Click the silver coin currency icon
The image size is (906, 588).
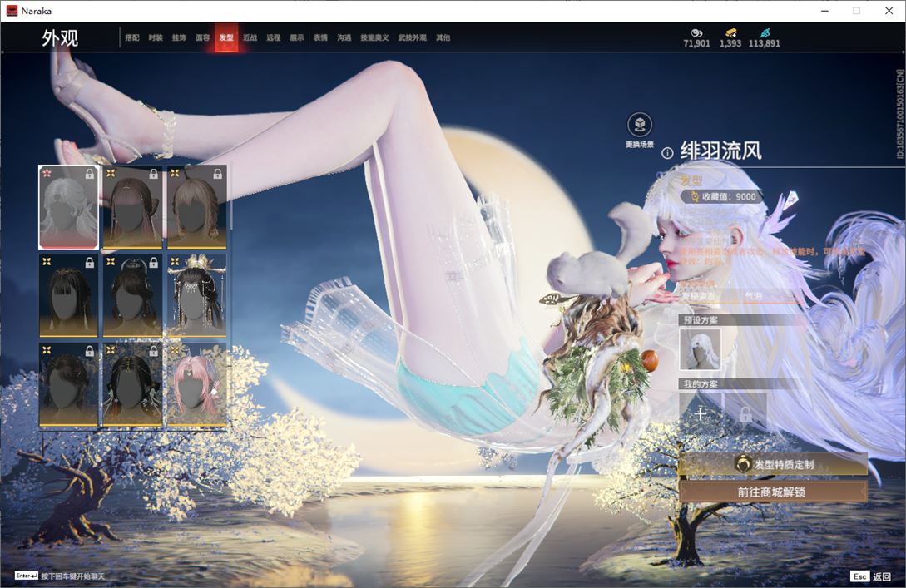[x=697, y=33]
